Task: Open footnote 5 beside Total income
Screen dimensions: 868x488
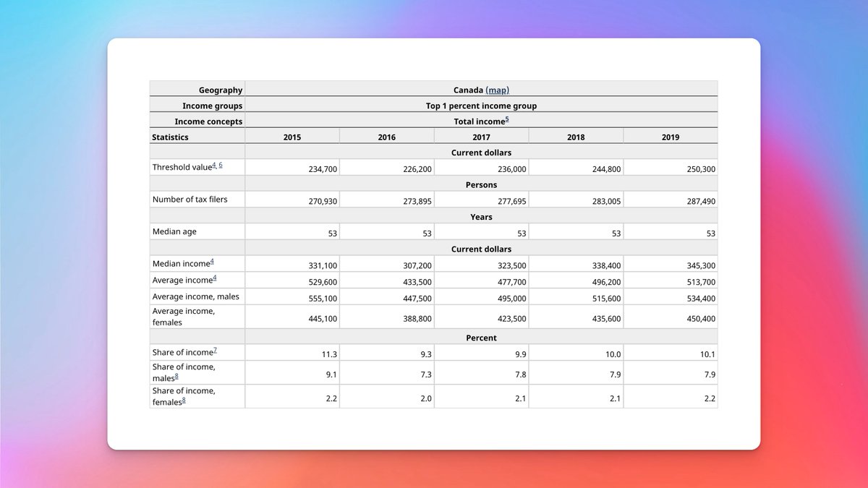Action: pos(507,120)
